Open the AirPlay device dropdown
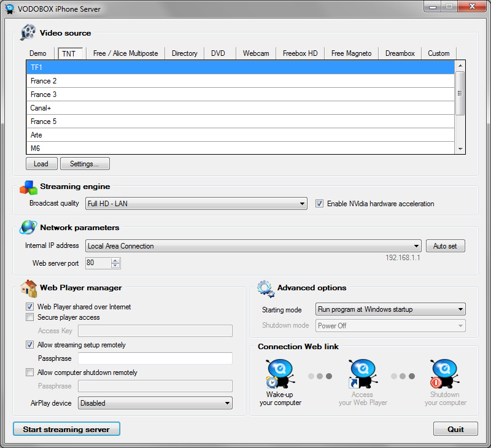 [155, 403]
